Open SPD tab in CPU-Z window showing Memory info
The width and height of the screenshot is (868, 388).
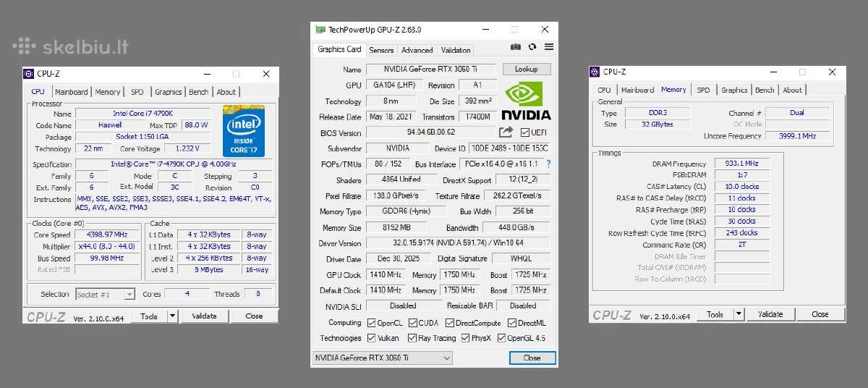pos(703,90)
